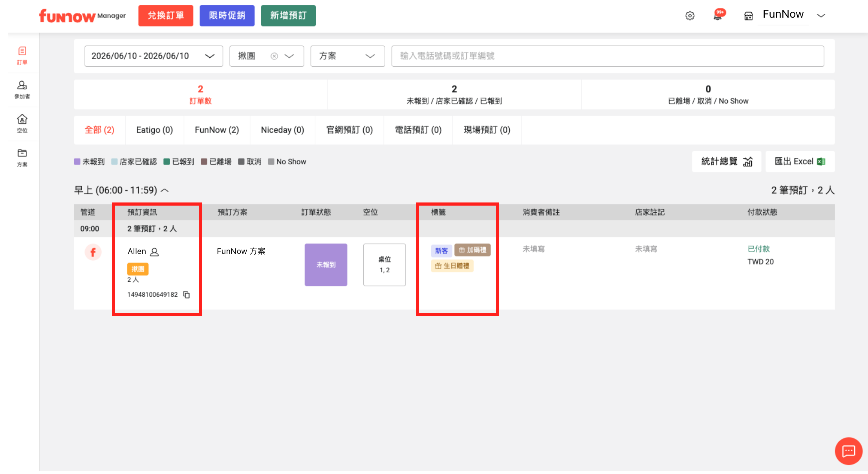
Task: Click the FunNow 方案 plan text
Action: 241,252
